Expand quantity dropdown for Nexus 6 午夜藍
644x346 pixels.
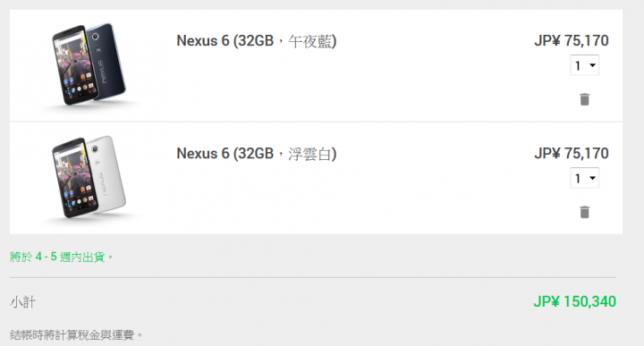585,65
